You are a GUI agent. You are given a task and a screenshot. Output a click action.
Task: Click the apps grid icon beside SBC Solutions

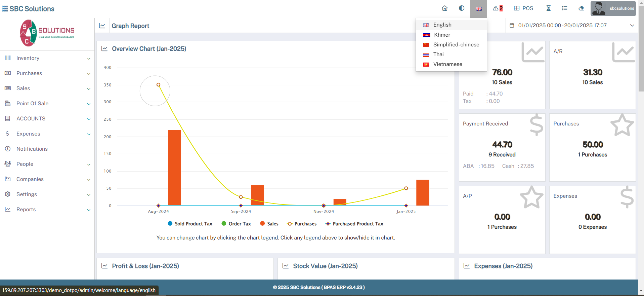(x=5, y=9)
